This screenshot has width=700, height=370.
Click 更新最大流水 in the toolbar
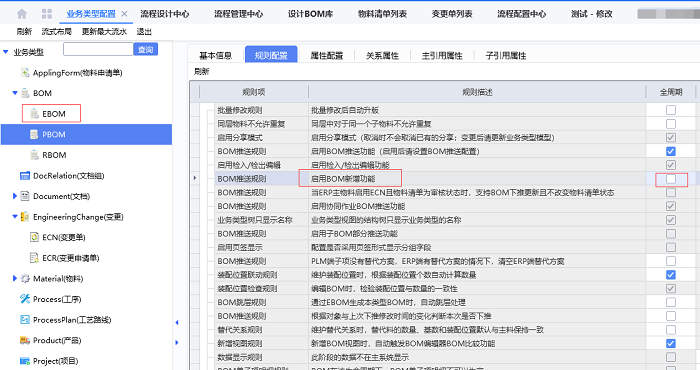(x=104, y=31)
